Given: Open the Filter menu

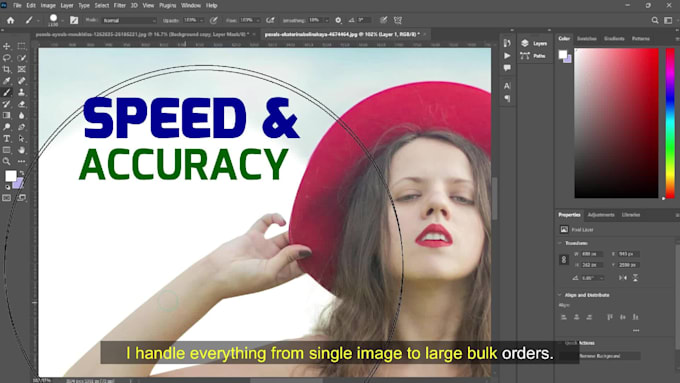Looking at the screenshot, I should (119, 6).
